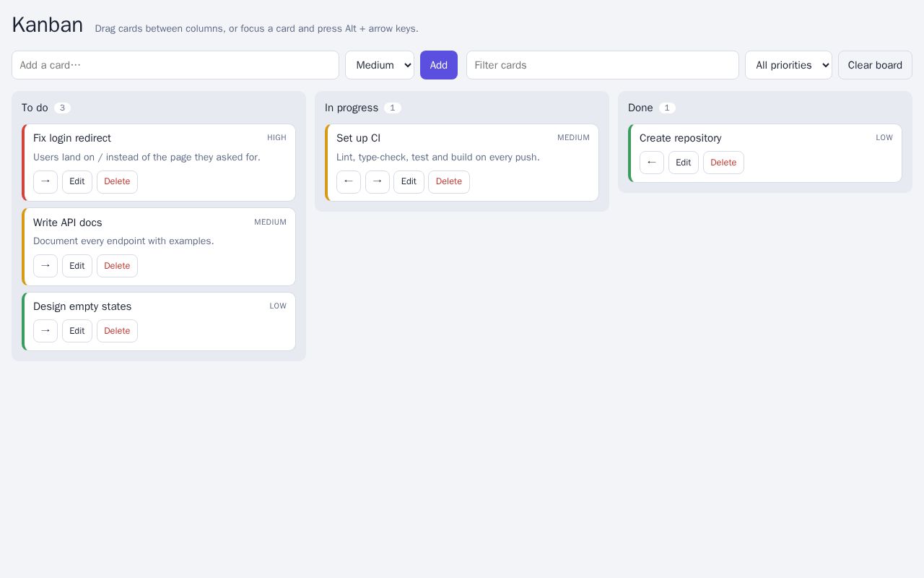
Task: Click 'Users land on / instead' description text
Action: [x=147, y=157]
